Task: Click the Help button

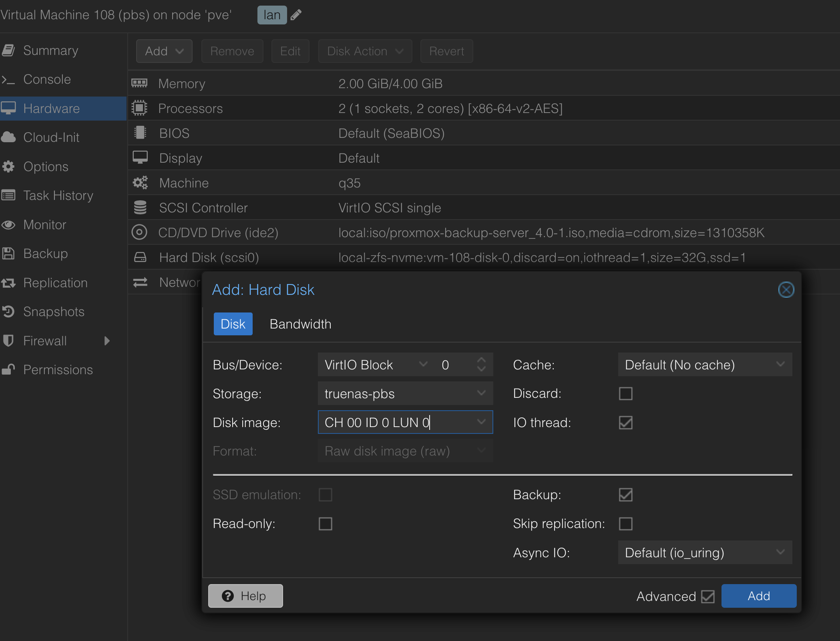Action: tap(245, 596)
